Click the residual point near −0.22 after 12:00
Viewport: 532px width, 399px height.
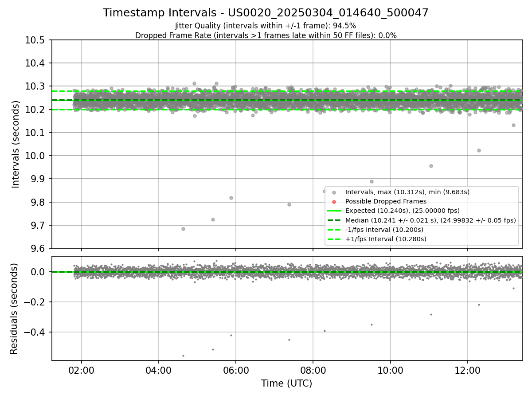coord(479,305)
